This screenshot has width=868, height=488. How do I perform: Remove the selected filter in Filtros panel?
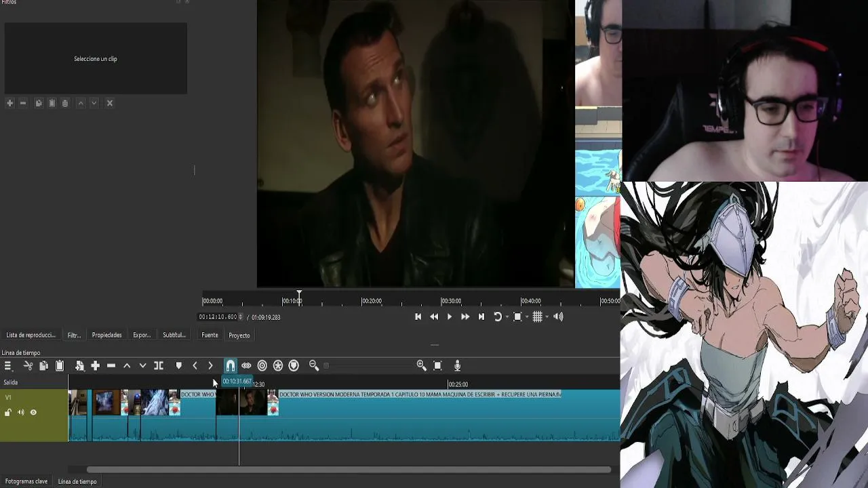[x=23, y=103]
